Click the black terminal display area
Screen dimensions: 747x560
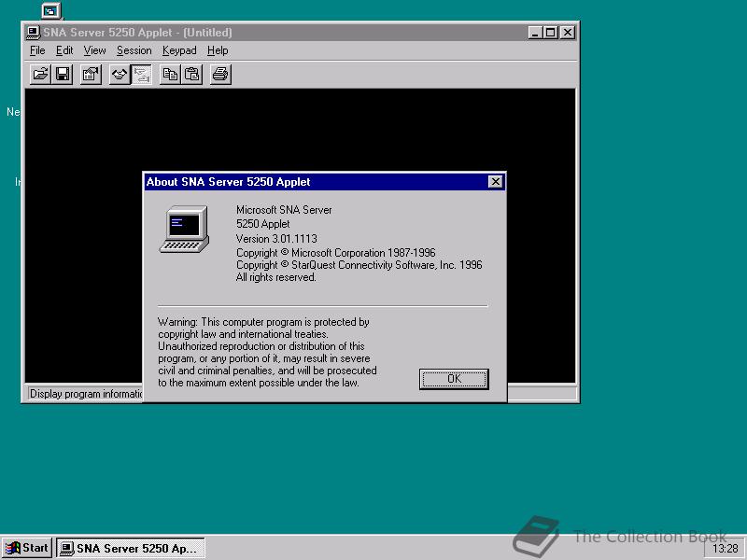click(x=300, y=129)
